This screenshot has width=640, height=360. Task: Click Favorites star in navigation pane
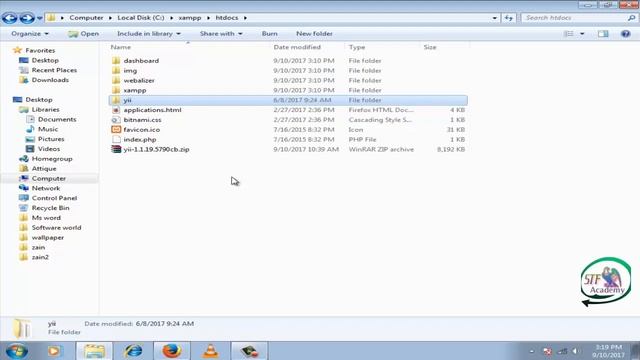17,50
